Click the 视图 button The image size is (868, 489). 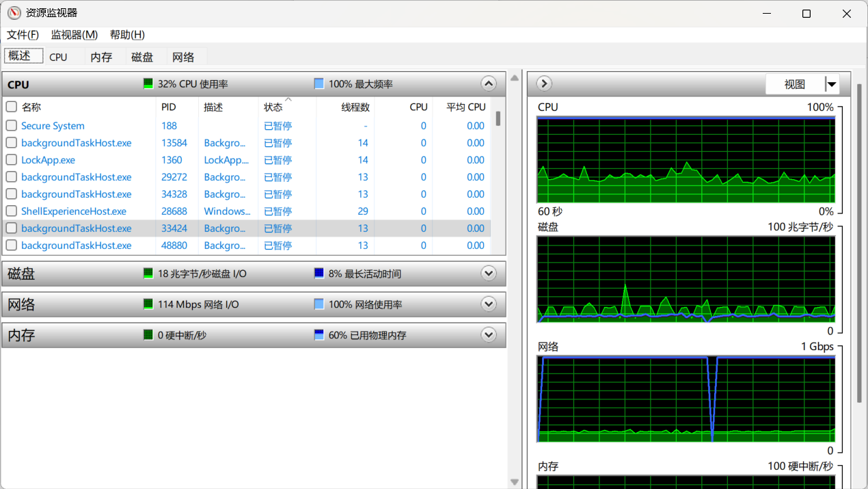795,84
